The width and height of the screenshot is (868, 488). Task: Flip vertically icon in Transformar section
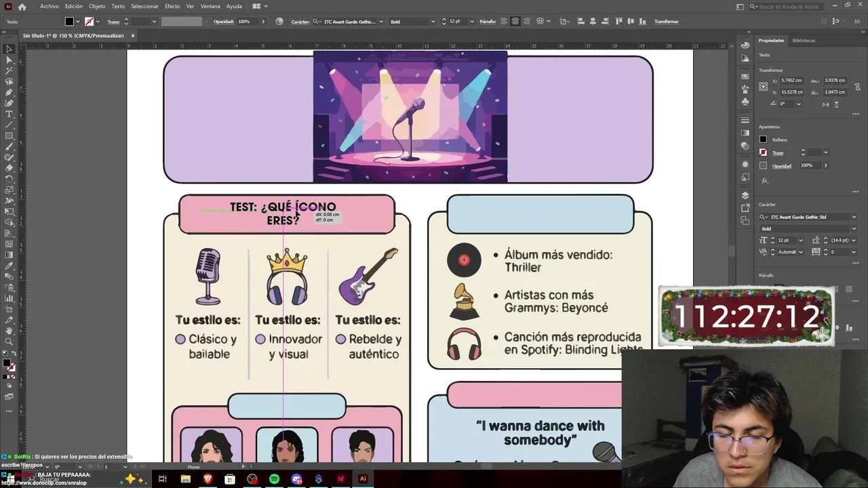click(x=837, y=104)
